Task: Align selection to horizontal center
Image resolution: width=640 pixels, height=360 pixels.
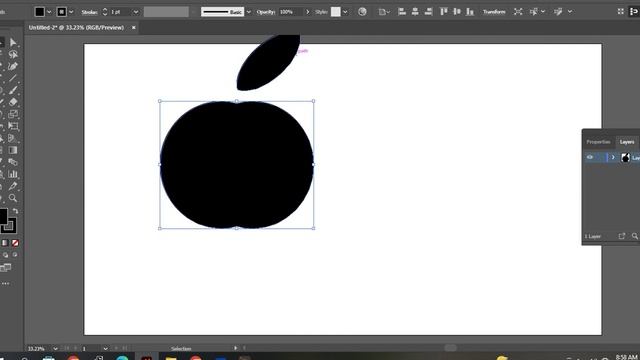Action: 415,12
